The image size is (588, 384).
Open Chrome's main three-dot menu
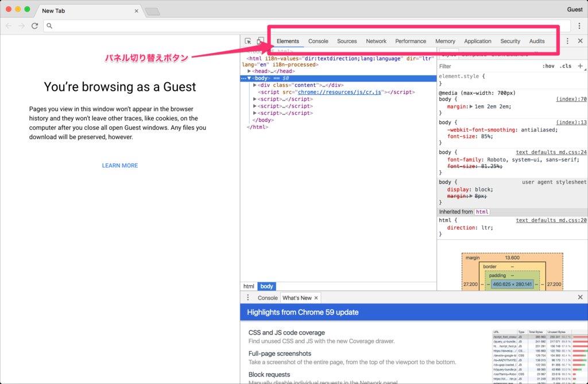tap(579, 25)
